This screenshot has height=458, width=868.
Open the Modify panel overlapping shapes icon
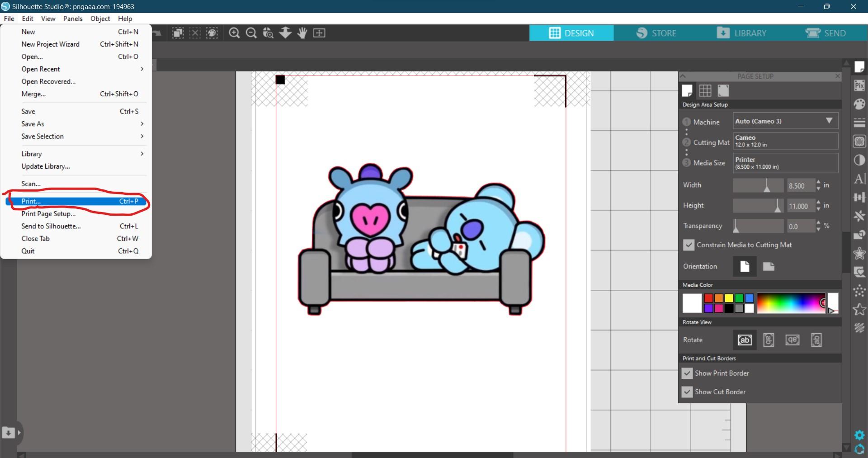tap(859, 235)
